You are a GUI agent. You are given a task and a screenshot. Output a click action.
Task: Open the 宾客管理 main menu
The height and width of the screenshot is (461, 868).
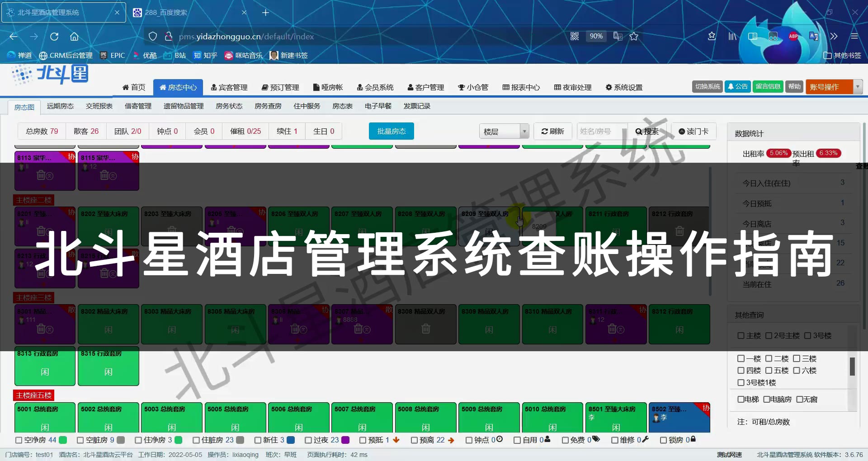point(229,87)
